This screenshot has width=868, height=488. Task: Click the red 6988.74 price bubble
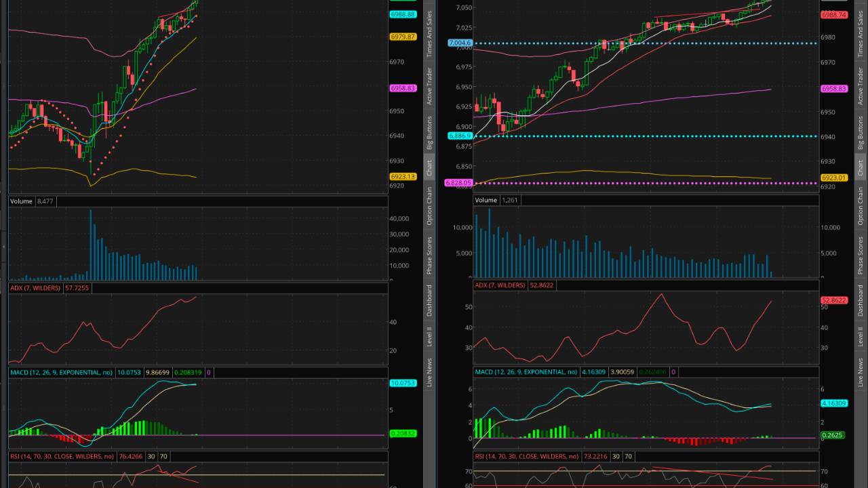(834, 14)
